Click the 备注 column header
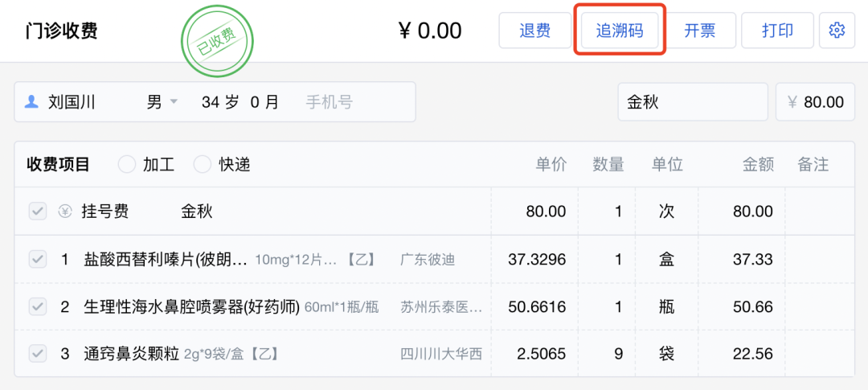The height and width of the screenshot is (390, 868). click(813, 165)
